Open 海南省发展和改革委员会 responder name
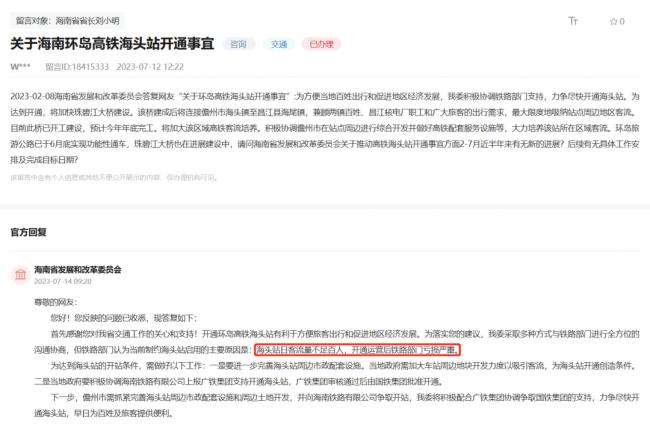 78,269
